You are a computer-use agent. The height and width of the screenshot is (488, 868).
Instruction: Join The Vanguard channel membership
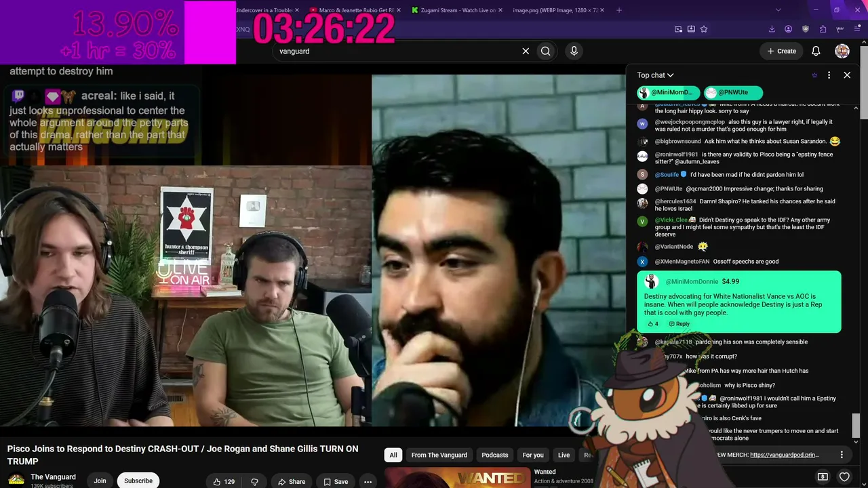[100, 481]
